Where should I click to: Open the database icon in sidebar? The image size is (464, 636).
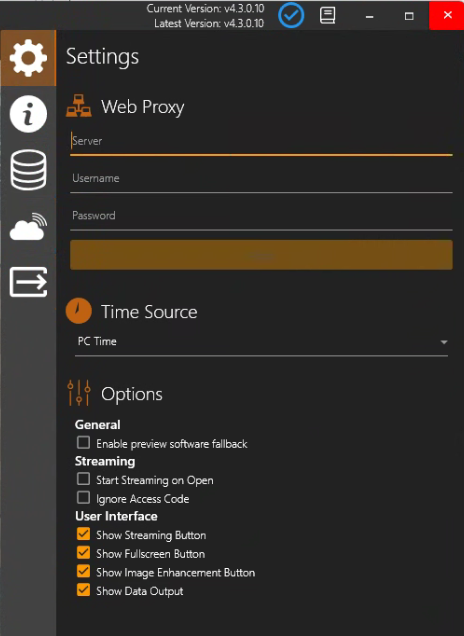[28, 170]
